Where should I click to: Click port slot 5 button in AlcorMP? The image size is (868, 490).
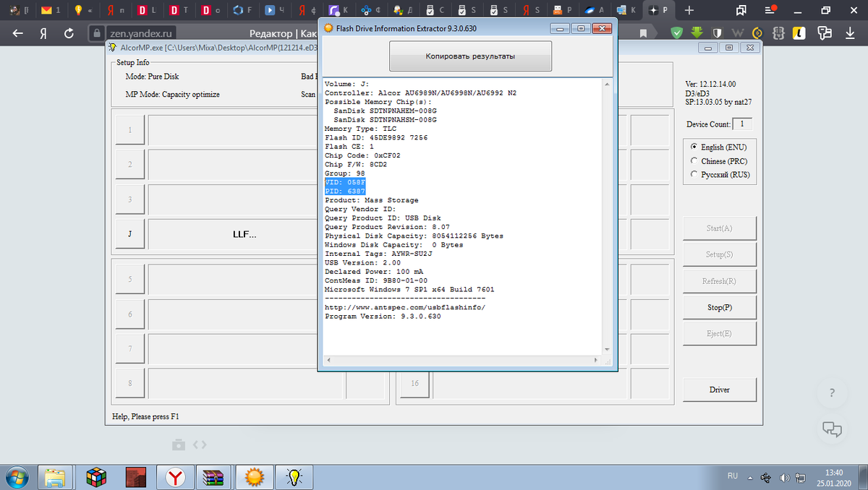130,279
